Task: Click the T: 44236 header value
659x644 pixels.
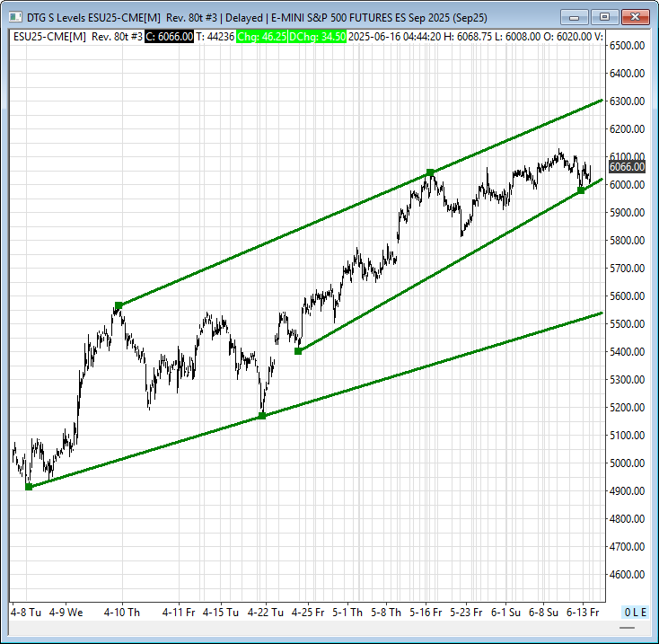Action: pyautogui.click(x=215, y=37)
